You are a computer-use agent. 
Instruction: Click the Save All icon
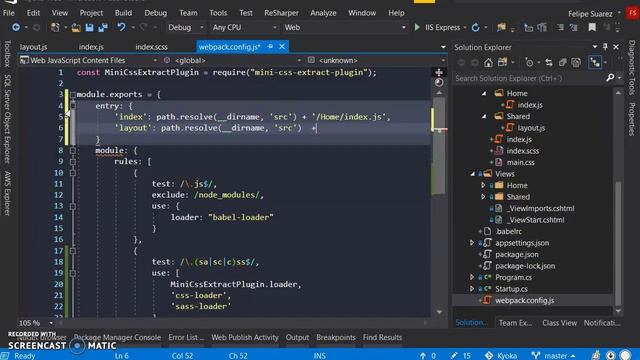(102, 27)
